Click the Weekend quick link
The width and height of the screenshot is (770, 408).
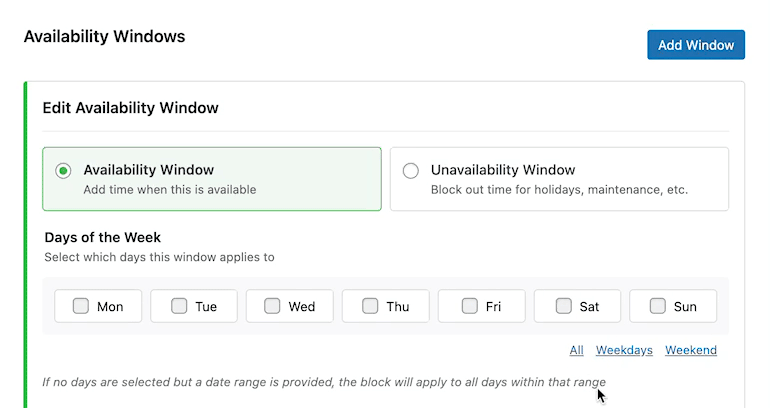click(691, 350)
